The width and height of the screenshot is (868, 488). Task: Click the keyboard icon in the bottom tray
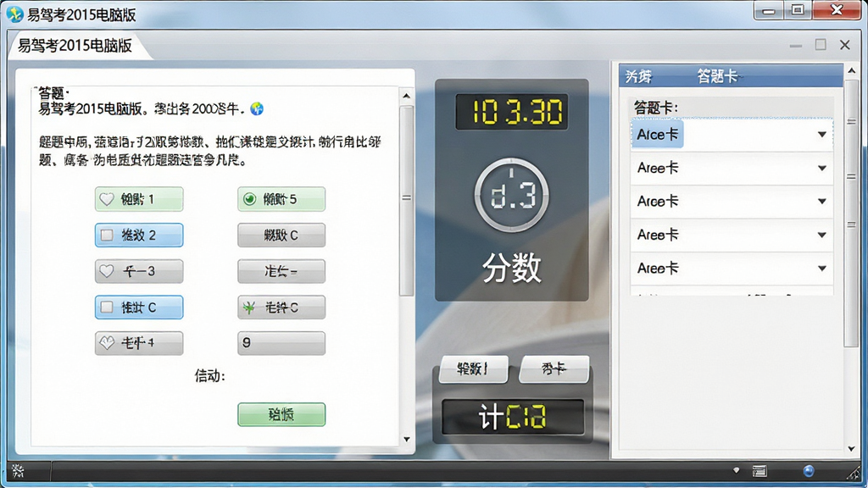[x=759, y=471]
